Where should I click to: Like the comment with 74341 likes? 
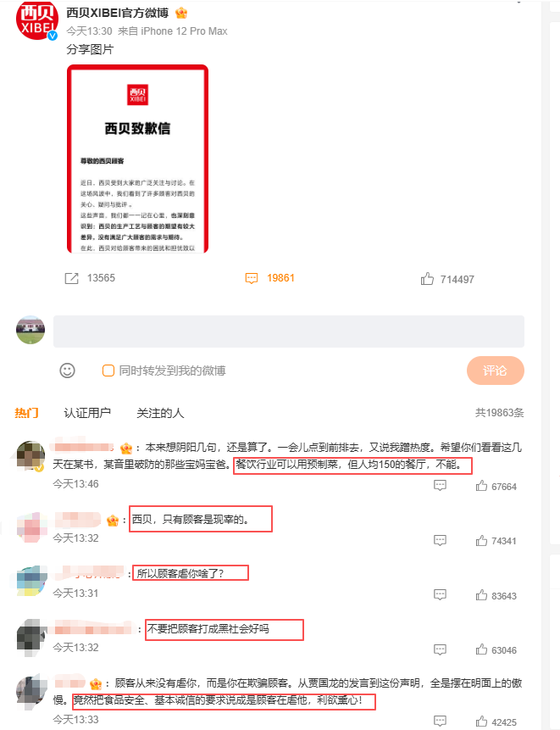pos(481,541)
